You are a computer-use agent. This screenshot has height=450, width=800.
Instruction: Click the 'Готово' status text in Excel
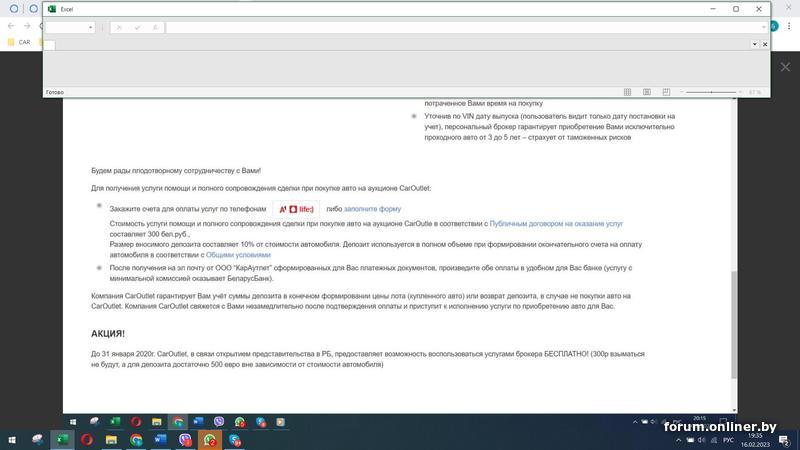click(55, 92)
